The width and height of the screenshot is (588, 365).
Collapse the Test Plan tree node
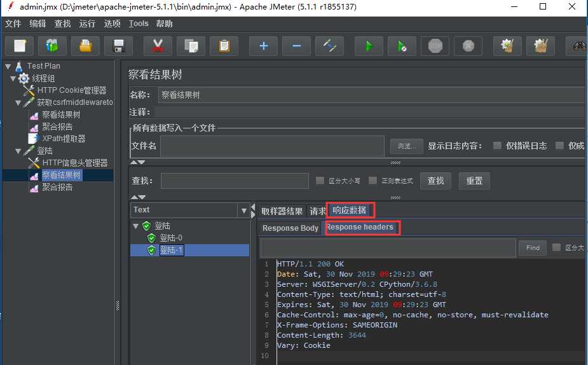pos(8,66)
